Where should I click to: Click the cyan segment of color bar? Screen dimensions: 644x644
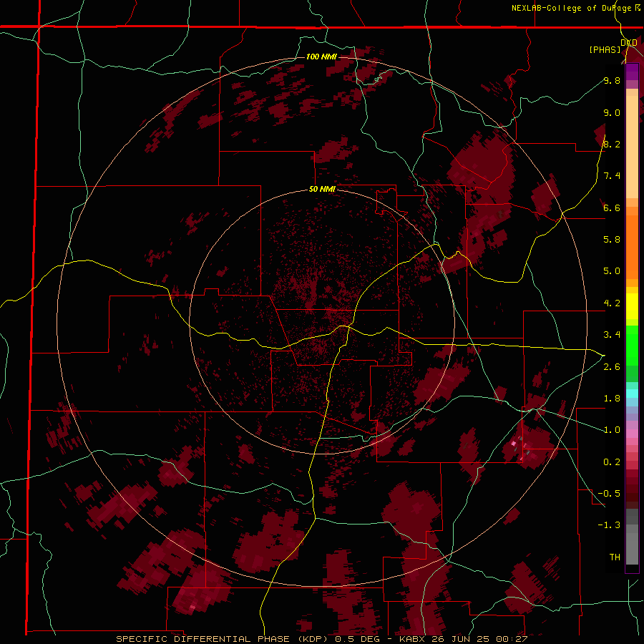coord(632,394)
